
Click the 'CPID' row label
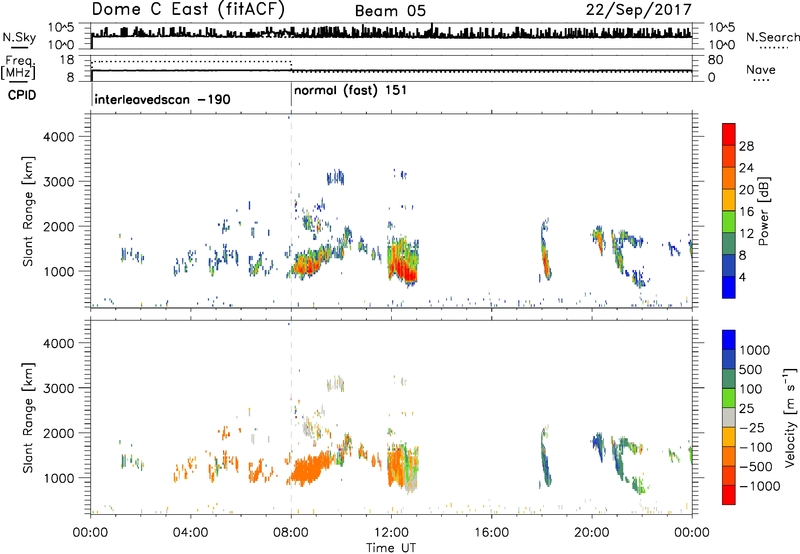click(x=22, y=95)
